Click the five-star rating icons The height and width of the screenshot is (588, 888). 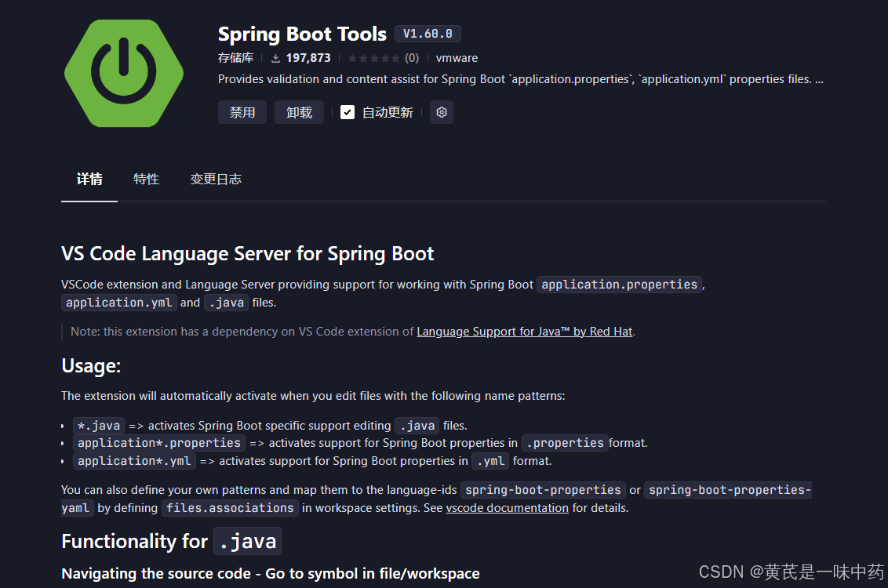click(x=373, y=58)
